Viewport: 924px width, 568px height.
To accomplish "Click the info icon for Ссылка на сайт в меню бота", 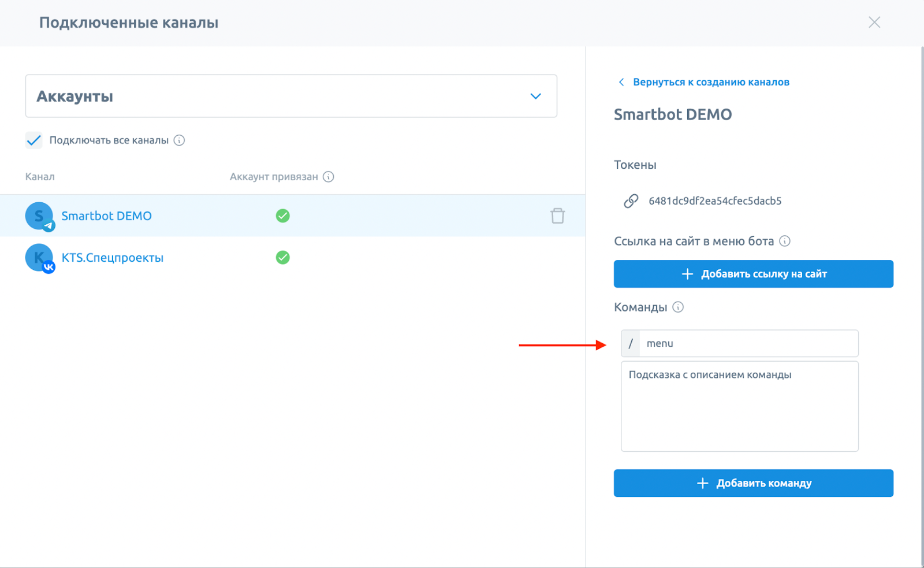I will pos(785,241).
